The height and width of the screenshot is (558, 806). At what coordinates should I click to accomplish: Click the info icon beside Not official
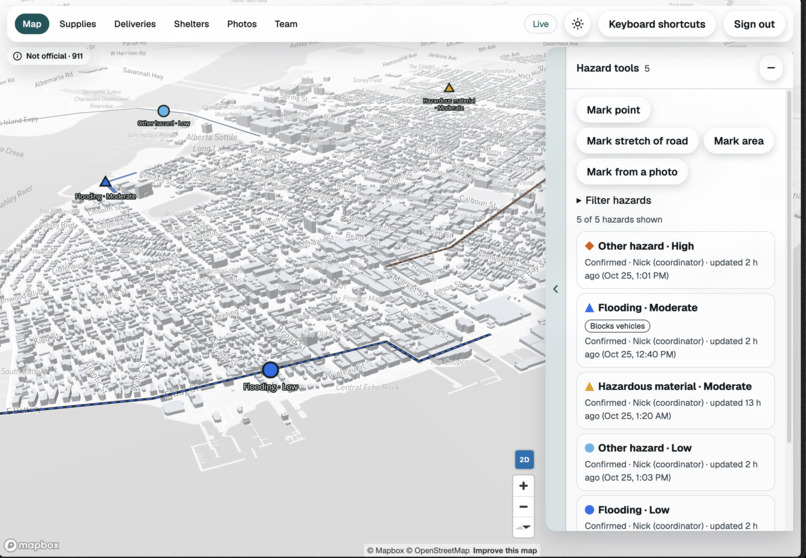(17, 56)
